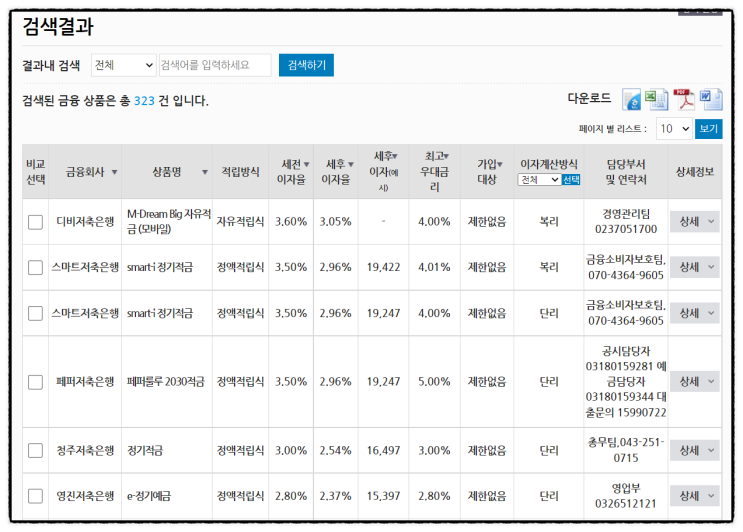Click 15,397 세후 이자 value

383,496
